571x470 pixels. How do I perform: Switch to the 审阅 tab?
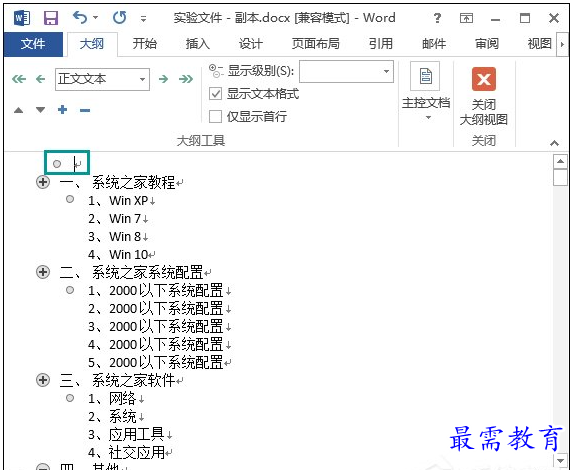coord(487,44)
